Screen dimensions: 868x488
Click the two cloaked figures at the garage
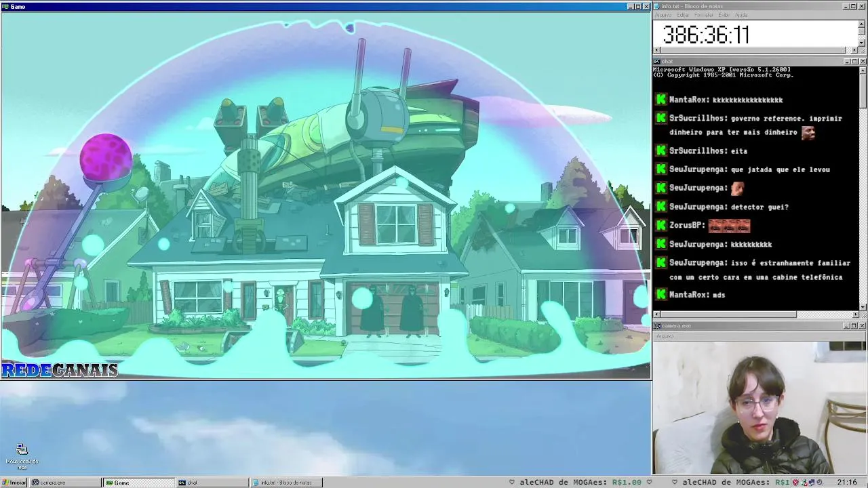(393, 310)
